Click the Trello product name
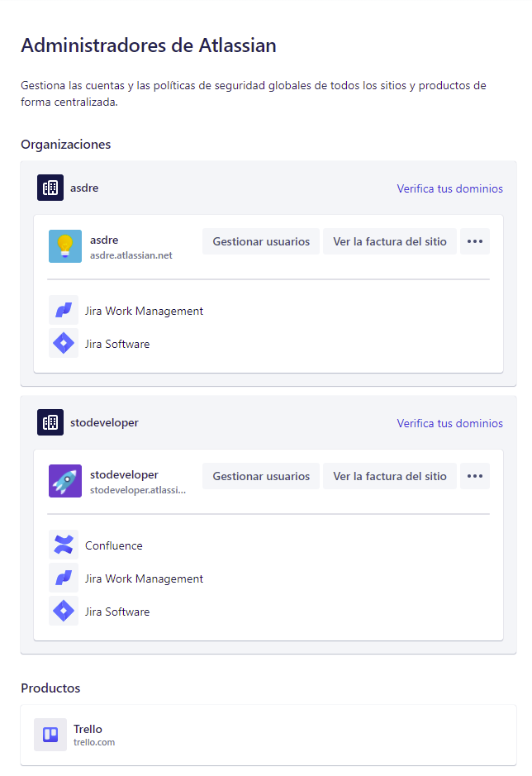Screen dimensions: 532x776 coord(88,729)
